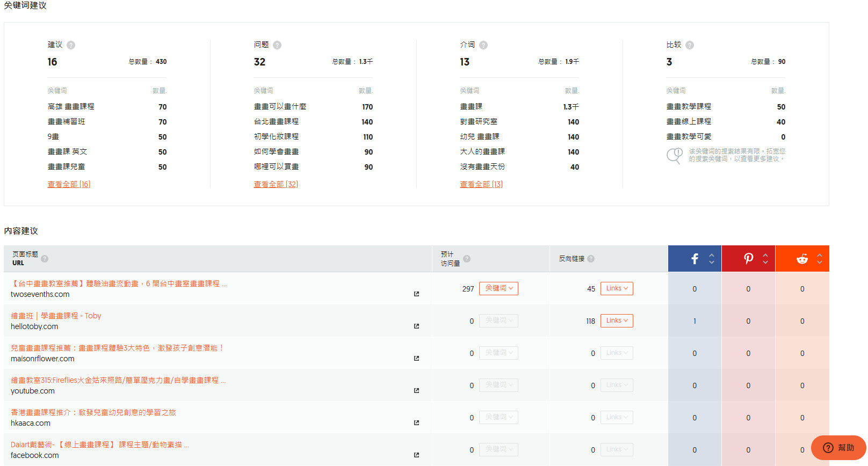Open the 繪畫班 | 學畫畫課程 - Toby link
This screenshot has height=466, width=868.
point(56,316)
